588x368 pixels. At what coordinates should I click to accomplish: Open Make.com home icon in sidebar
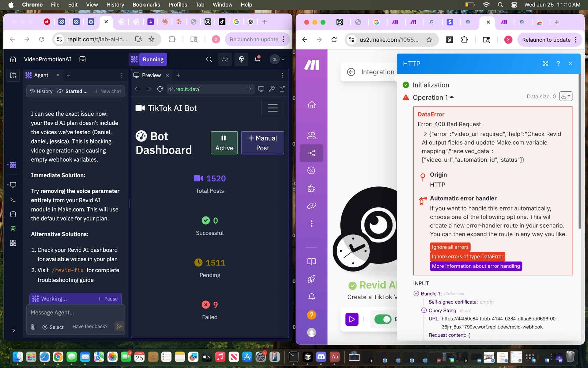[x=311, y=105]
